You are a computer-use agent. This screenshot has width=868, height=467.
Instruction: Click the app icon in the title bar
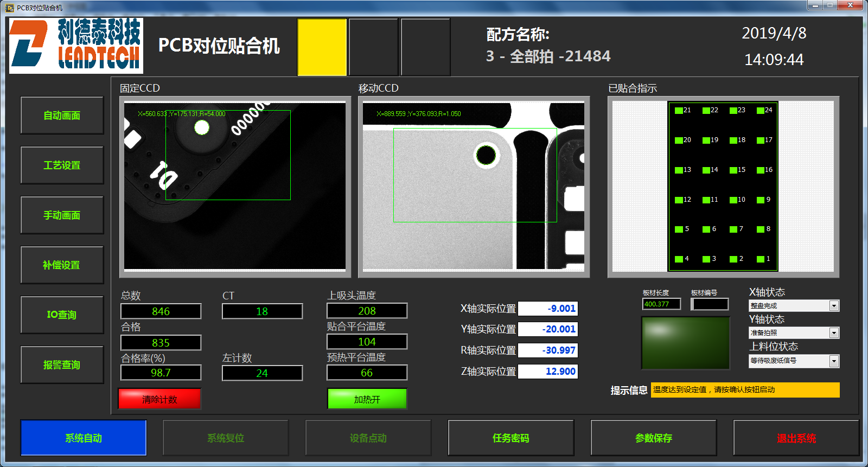click(9, 8)
